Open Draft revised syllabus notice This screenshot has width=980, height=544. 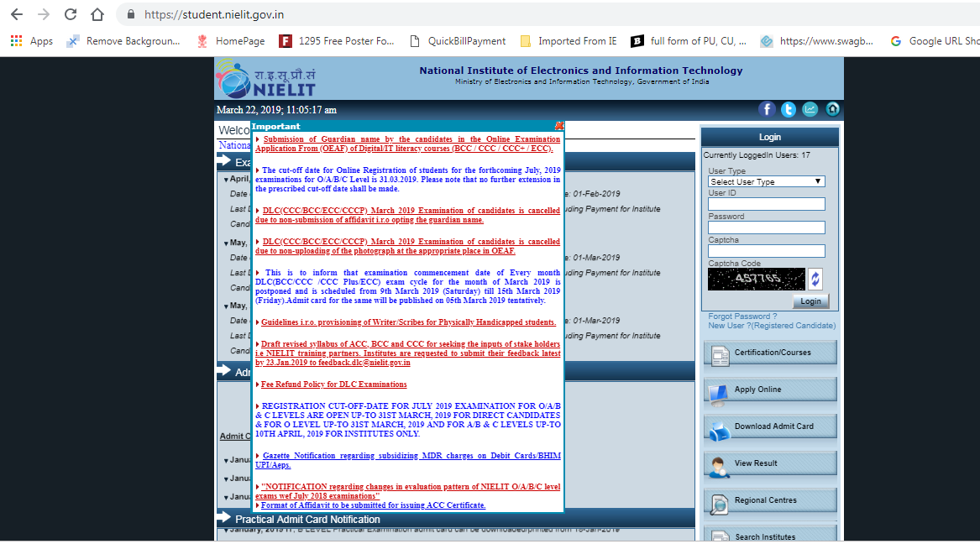pos(407,353)
